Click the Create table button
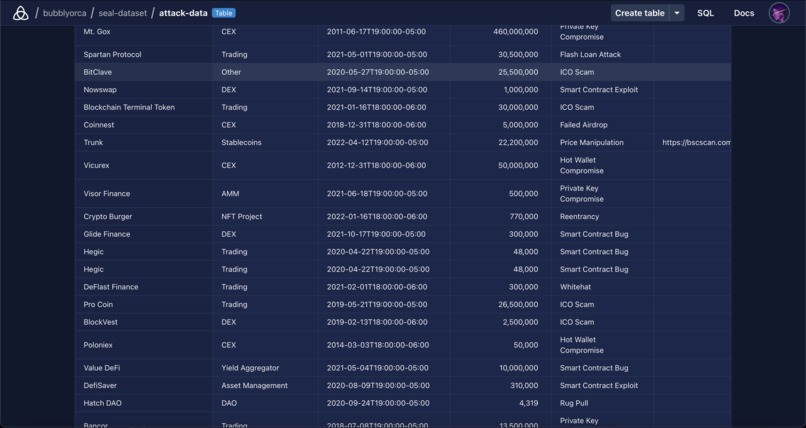This screenshot has height=428, width=806. 639,13
